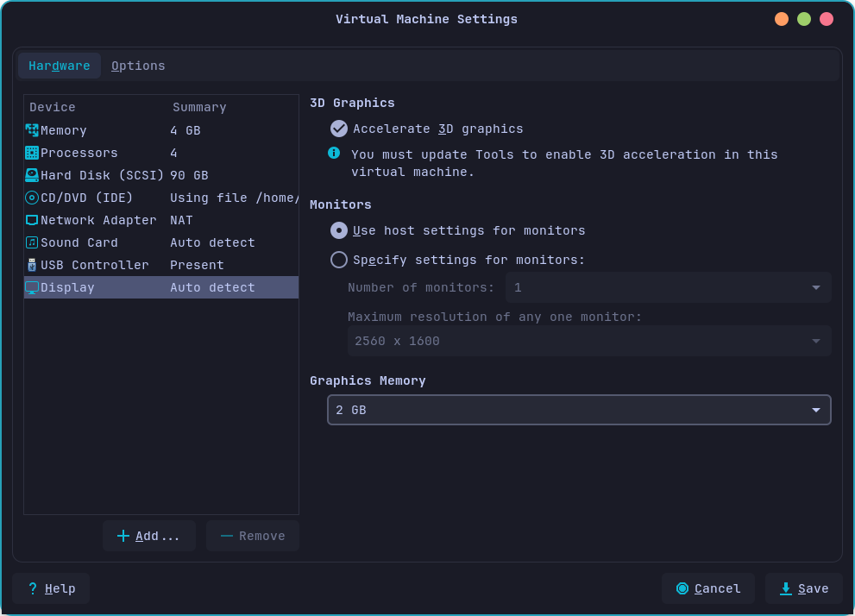Image resolution: width=855 pixels, height=616 pixels.
Task: Open the Graphics Memory dropdown
Action: [x=579, y=410]
